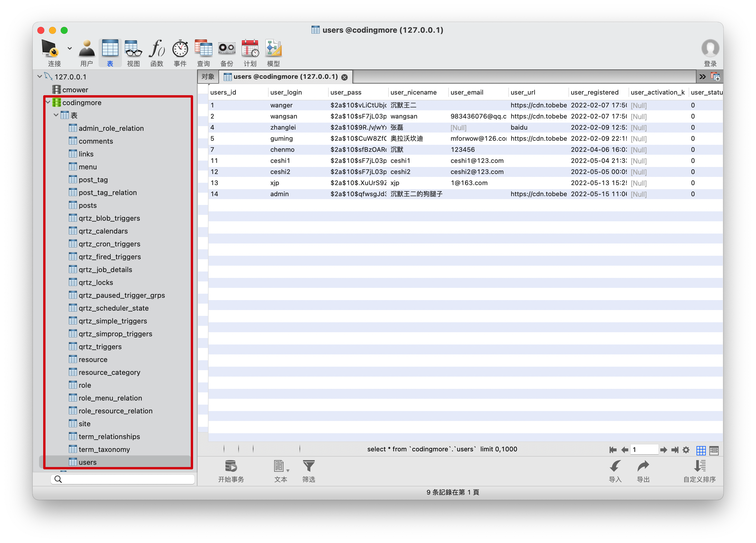The height and width of the screenshot is (543, 756).
Task: Collapse the codingmore database node
Action: coord(48,102)
